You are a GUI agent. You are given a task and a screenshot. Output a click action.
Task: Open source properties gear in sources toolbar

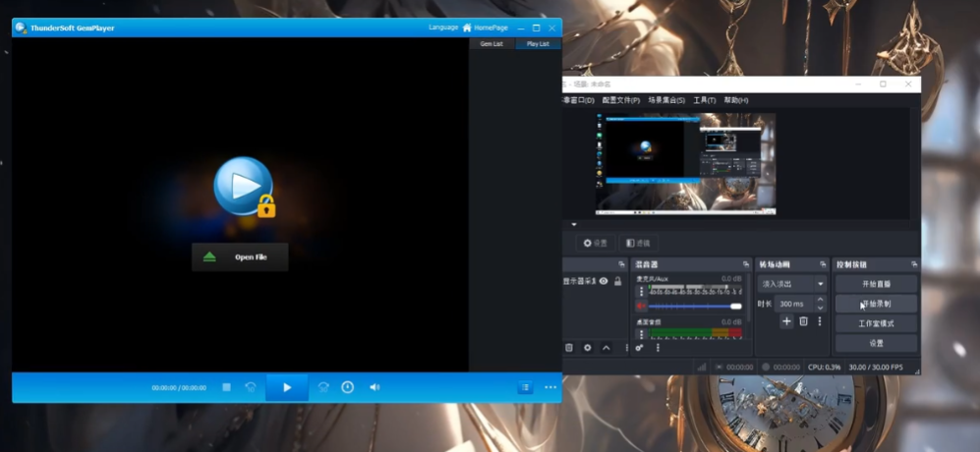coord(588,348)
